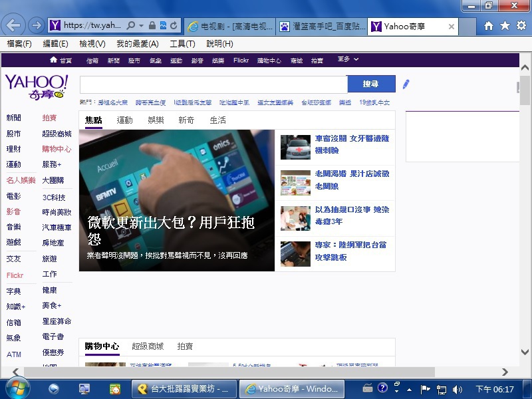Switch to the 电视剧 browser tab
Viewport: 532px width, 399px height.
click(x=230, y=27)
